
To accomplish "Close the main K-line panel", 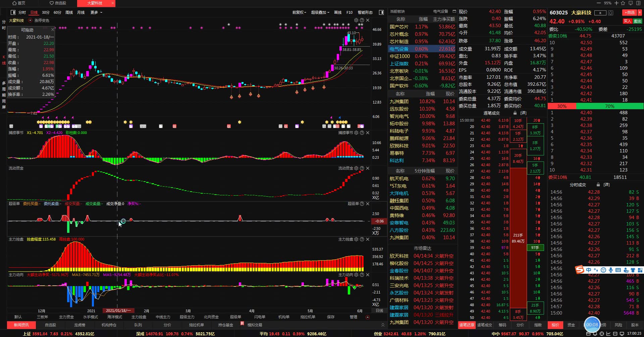I will [368, 20].
